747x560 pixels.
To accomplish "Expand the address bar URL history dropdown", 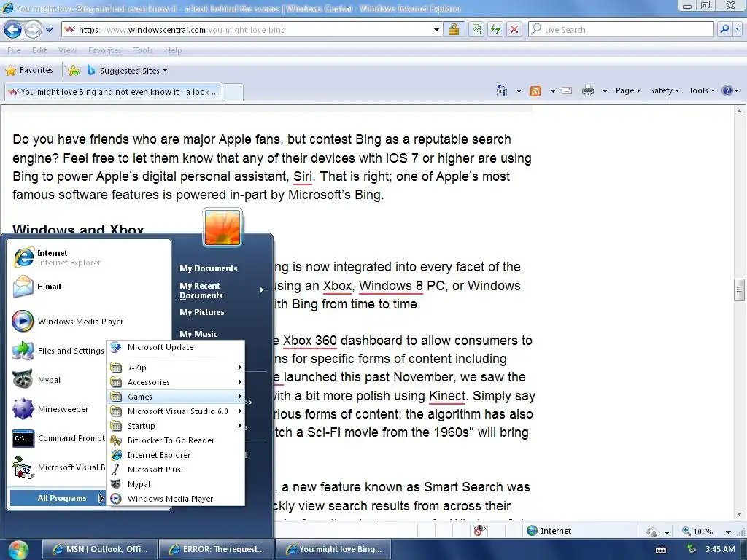I will coord(436,30).
